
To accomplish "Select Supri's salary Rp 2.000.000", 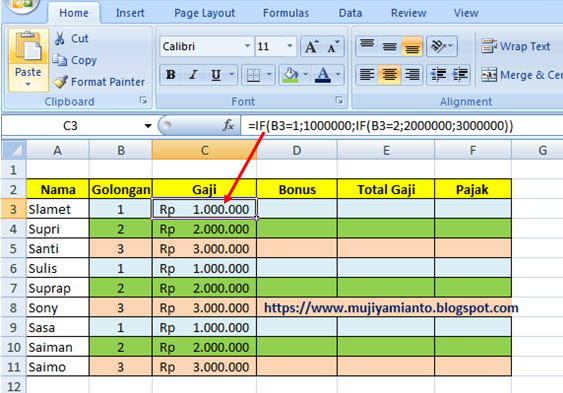I will [x=204, y=229].
